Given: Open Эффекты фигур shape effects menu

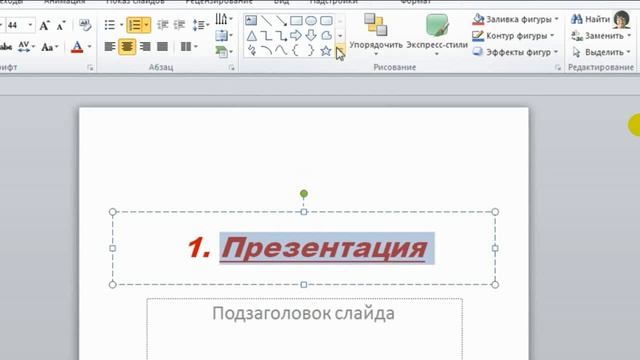Looking at the screenshot, I should click(x=516, y=52).
